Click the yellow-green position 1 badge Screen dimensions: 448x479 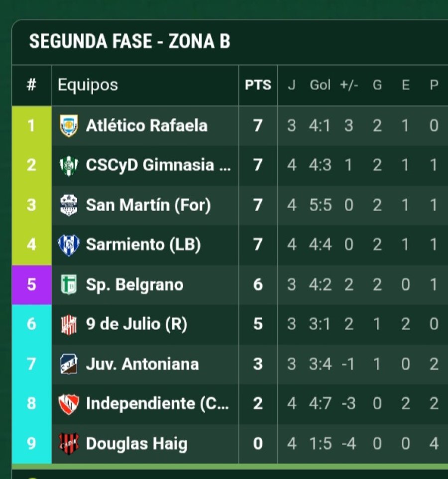click(x=31, y=125)
